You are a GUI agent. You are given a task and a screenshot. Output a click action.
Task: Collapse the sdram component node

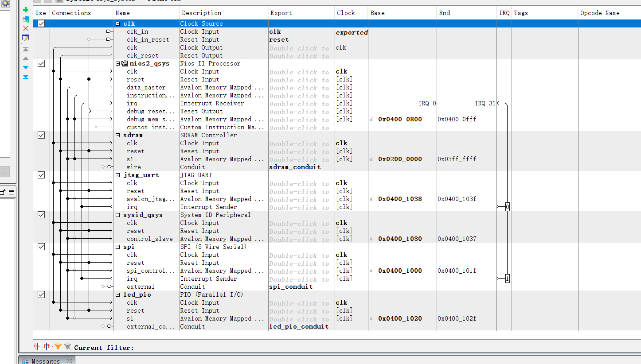click(x=118, y=136)
